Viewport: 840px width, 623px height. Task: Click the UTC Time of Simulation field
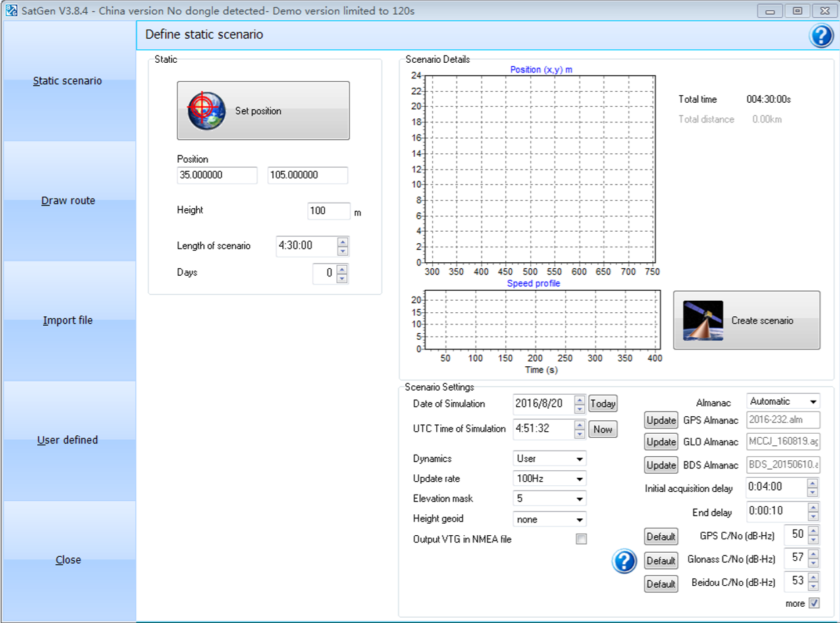(x=543, y=429)
